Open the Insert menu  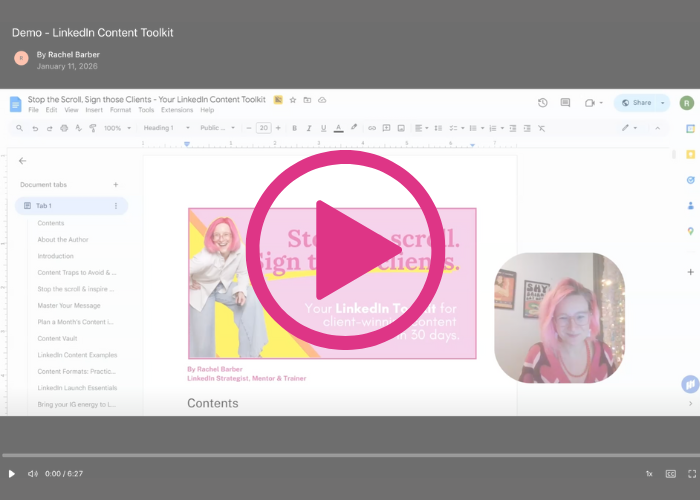point(94,110)
